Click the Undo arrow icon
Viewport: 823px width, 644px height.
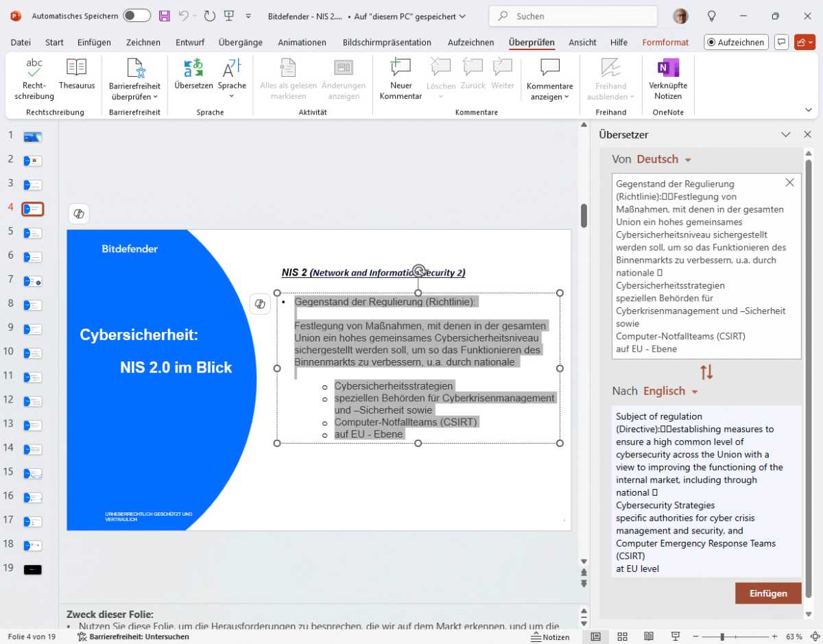point(183,16)
